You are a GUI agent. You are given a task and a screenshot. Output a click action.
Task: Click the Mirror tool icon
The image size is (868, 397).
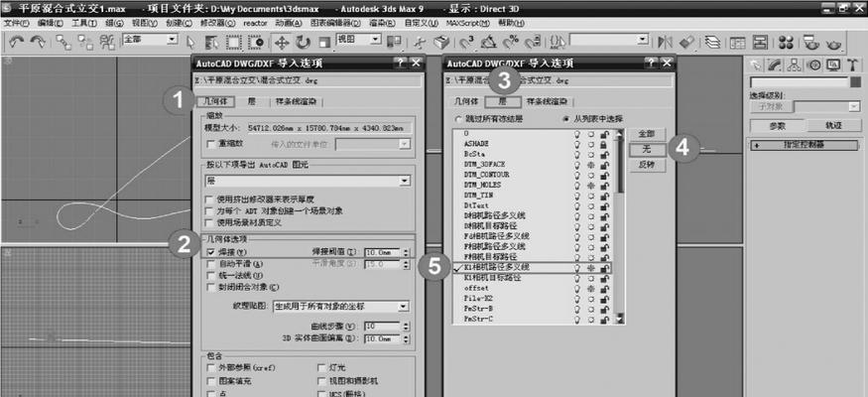pyautogui.click(x=664, y=43)
